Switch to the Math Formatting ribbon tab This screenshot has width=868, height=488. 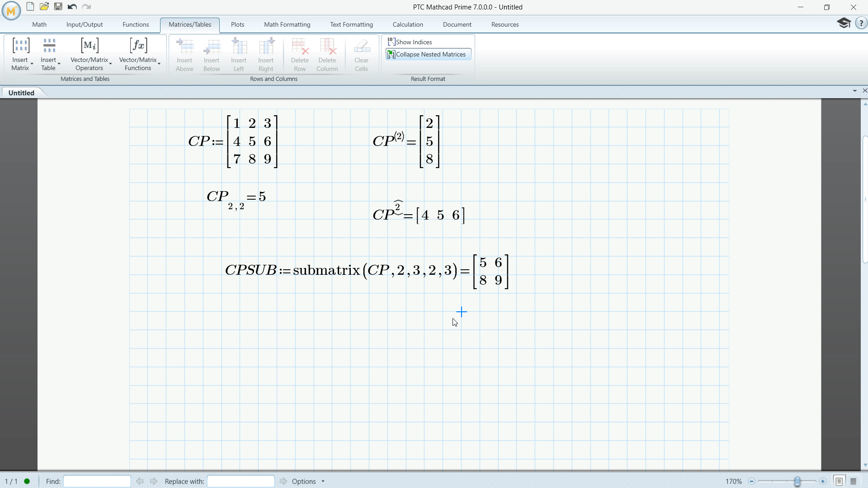[x=287, y=24]
